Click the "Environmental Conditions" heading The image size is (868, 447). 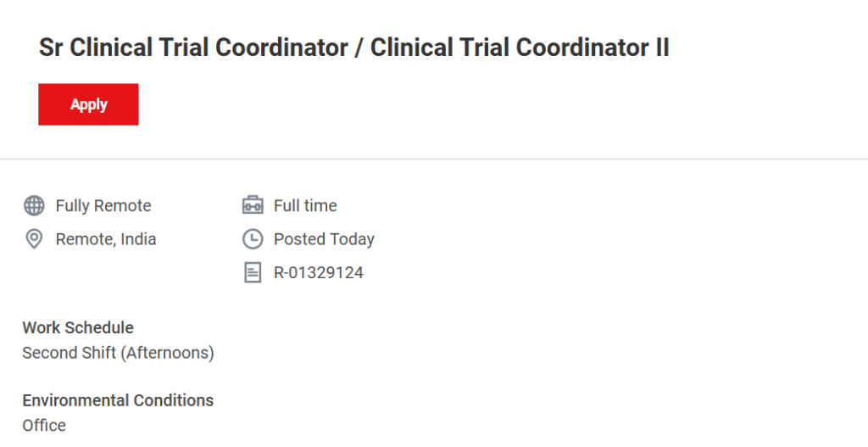[118, 400]
